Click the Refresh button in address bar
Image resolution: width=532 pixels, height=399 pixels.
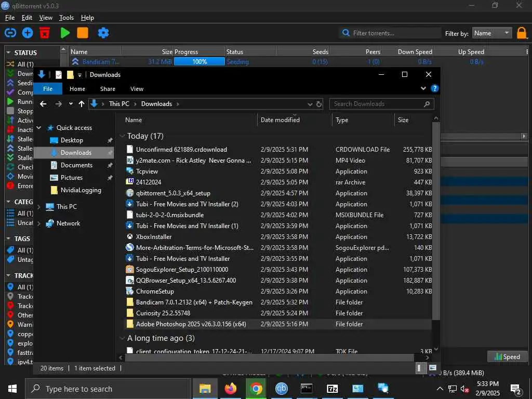coord(319,104)
